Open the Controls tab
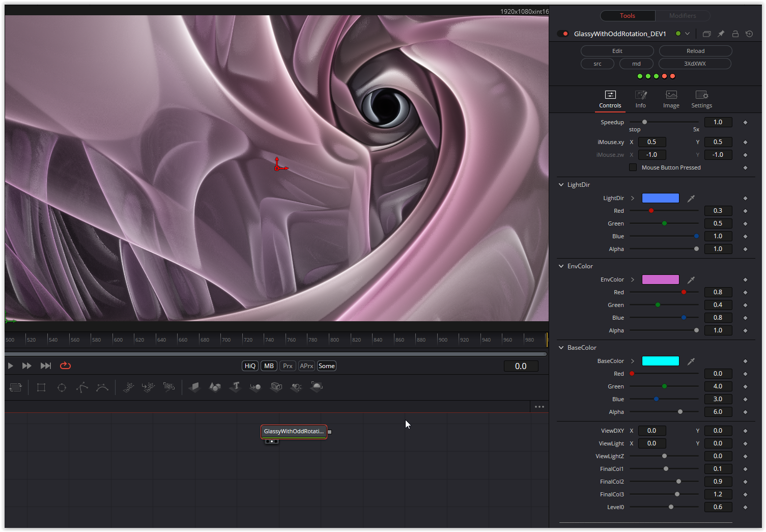Image resolution: width=766 pixels, height=532 pixels. point(610,99)
